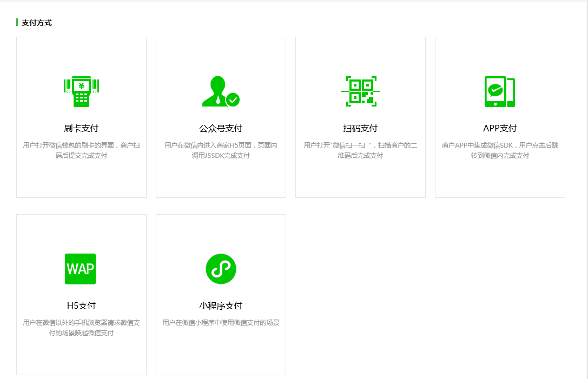
Task: Click description starting 用户打开微信钱包的刷卡的界面
Action: click(81, 150)
